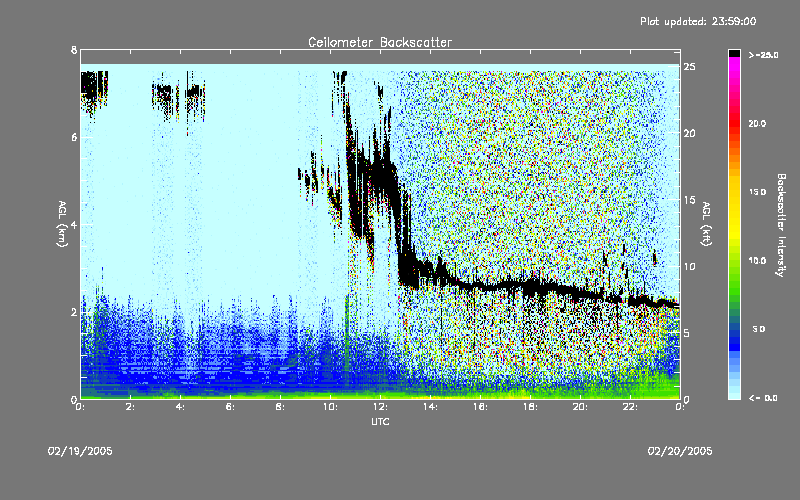
Task: Select the "Backscatter Intensity" colorbar label
Action: click(781, 225)
